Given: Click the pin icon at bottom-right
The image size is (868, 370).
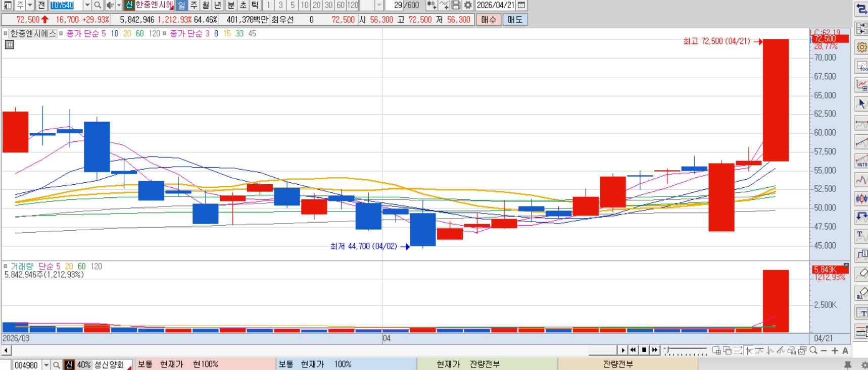Looking at the screenshot, I should (848, 365).
